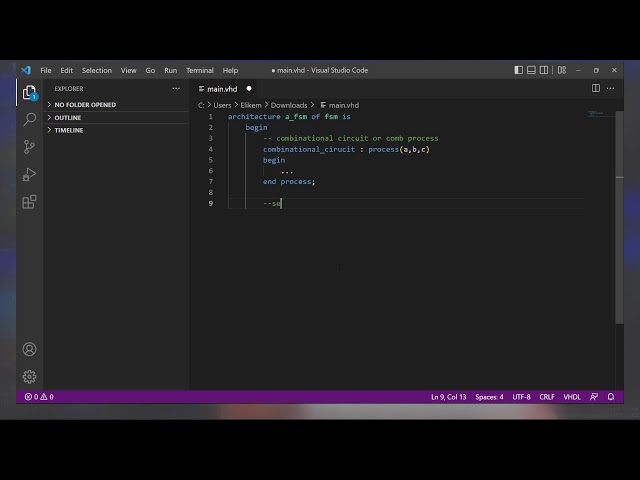Viewport: 640px width, 480px height.
Task: Expand the NO FOLDER OPENED section
Action: 116,105
